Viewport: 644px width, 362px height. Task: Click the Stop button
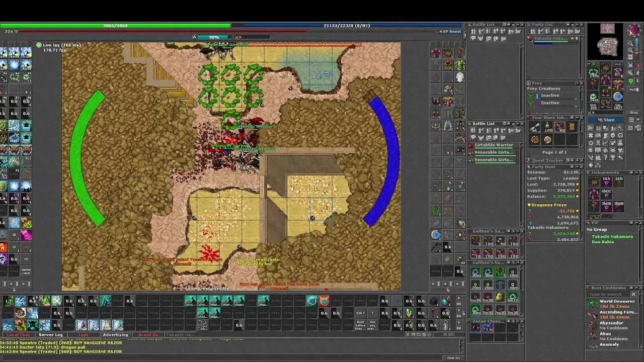[x=634, y=112]
